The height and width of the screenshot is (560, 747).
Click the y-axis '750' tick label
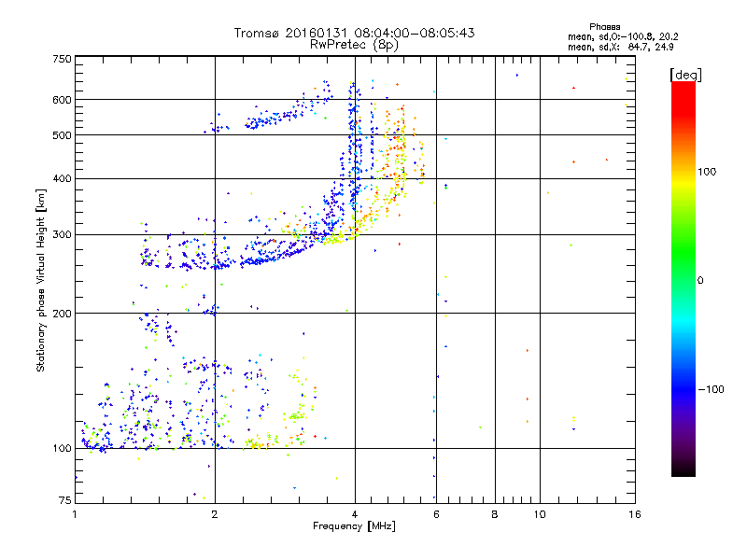(x=62, y=59)
